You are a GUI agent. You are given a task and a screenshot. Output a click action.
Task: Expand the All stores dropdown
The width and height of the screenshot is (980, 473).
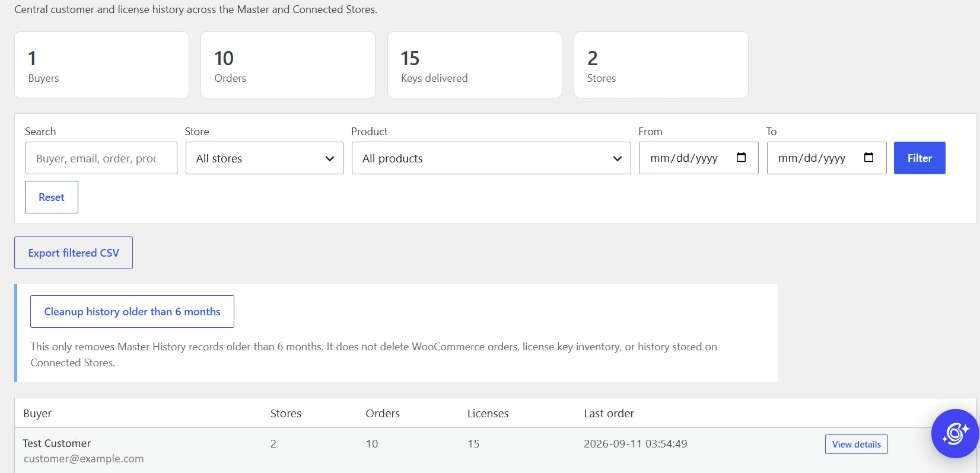[x=265, y=158]
